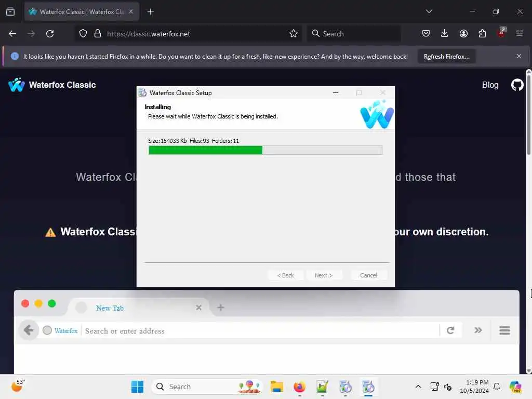
Task: View site security via the padlock icon
Action: (98, 34)
